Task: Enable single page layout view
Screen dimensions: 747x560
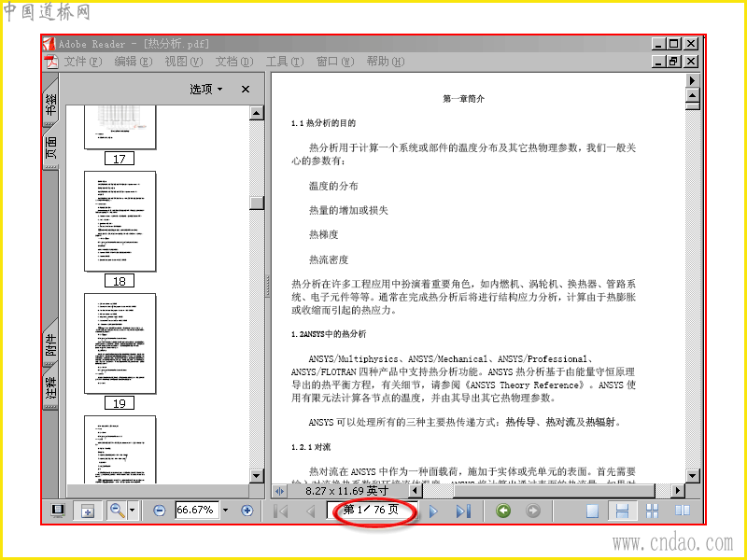Action: coord(592,511)
